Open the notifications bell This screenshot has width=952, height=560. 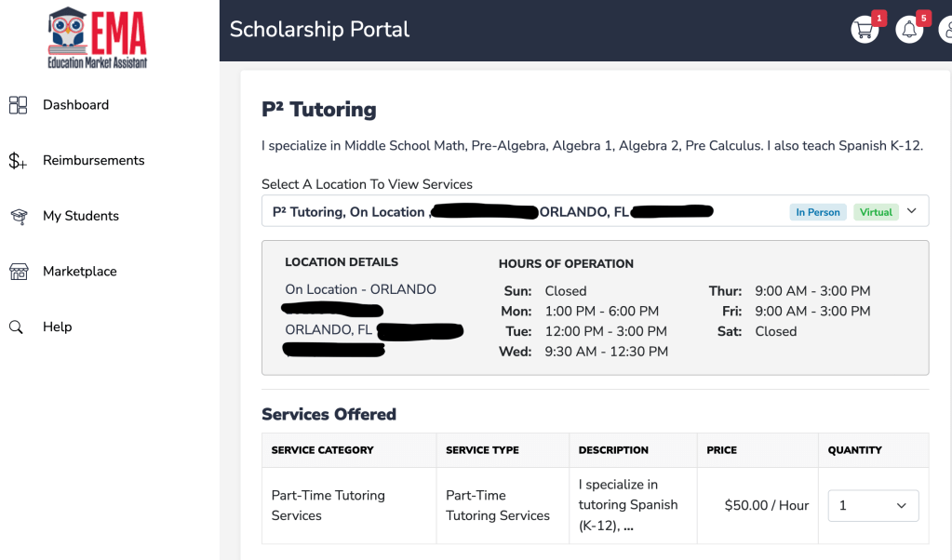click(x=909, y=30)
